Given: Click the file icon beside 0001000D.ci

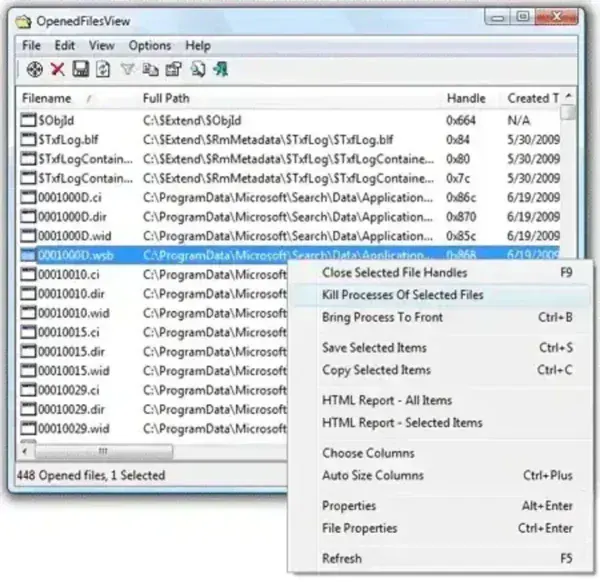Looking at the screenshot, I should (28, 197).
